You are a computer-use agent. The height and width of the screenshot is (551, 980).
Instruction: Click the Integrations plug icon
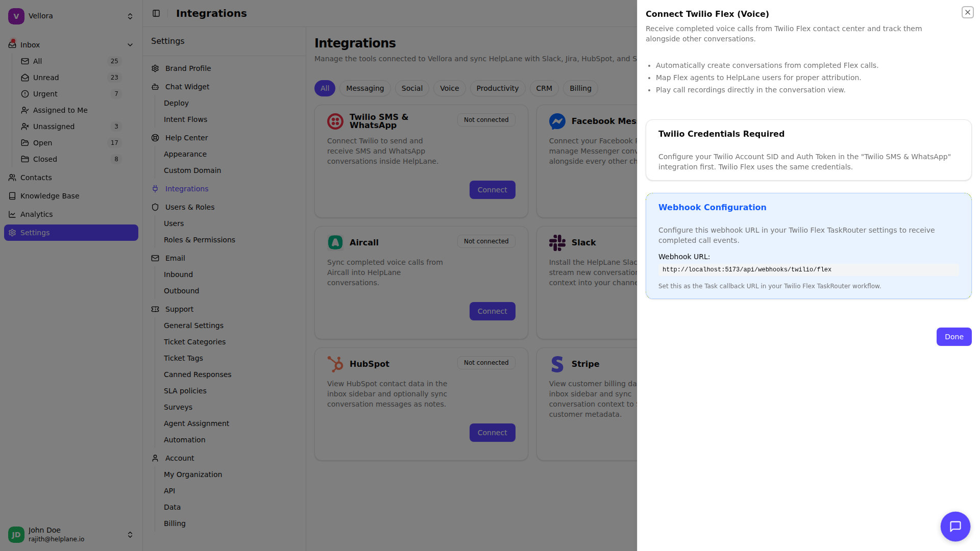coord(155,189)
